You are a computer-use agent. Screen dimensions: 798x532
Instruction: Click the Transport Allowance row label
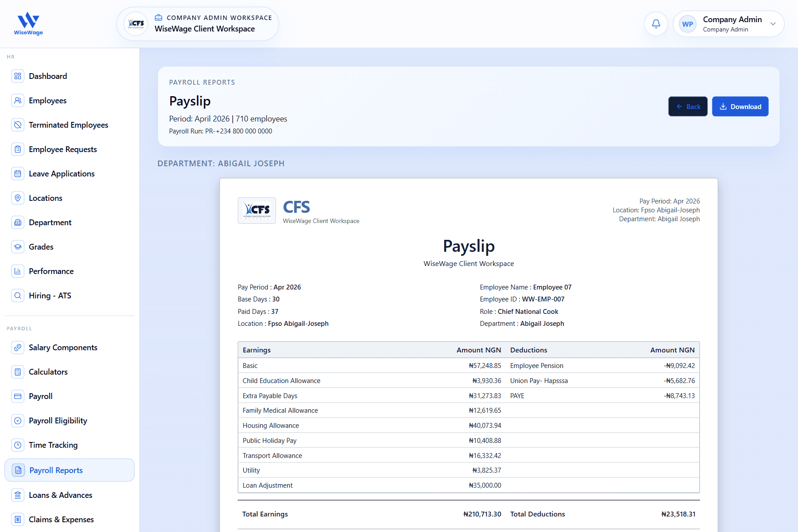[272, 456]
